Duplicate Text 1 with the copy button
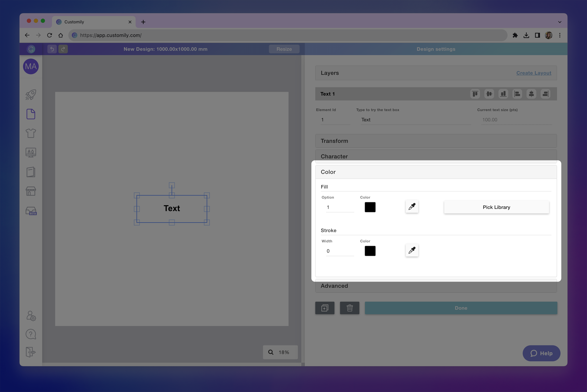Viewport: 587px width, 392px height. tap(325, 308)
